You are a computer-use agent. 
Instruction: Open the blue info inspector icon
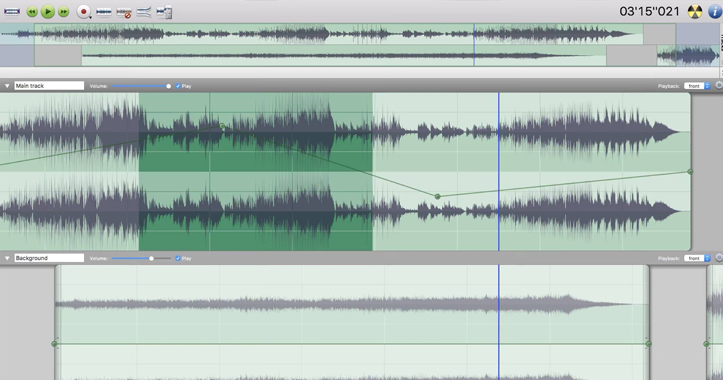coord(714,12)
